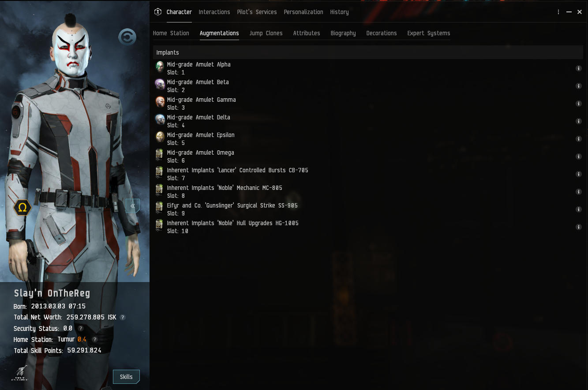Open the History tab
The image size is (588, 390).
[339, 12]
